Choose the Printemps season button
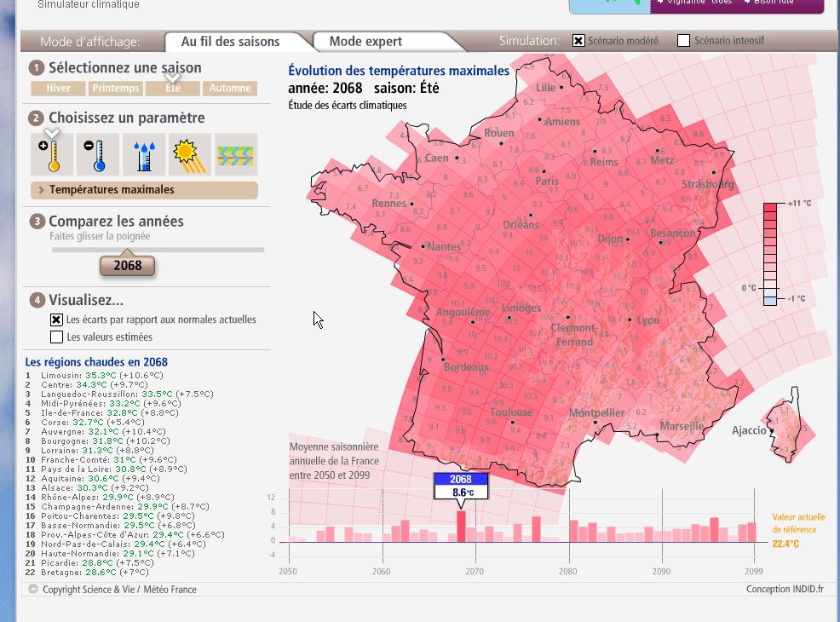 [x=116, y=89]
